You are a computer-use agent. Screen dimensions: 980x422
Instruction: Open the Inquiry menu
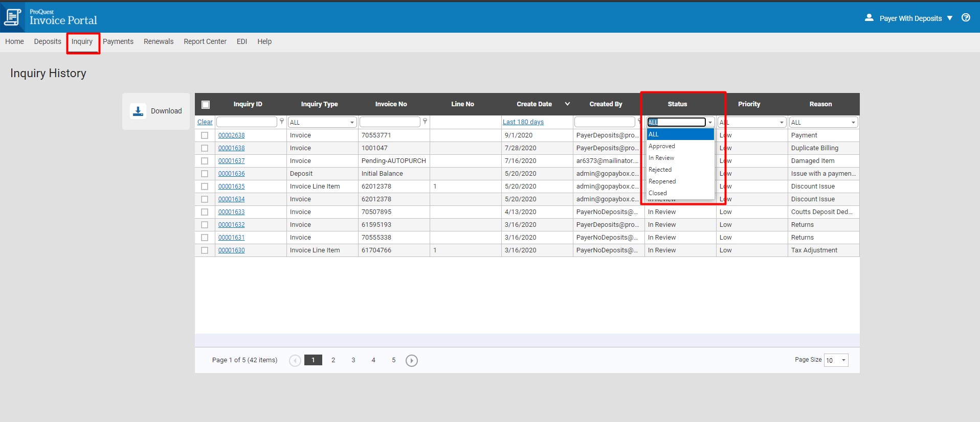point(82,41)
